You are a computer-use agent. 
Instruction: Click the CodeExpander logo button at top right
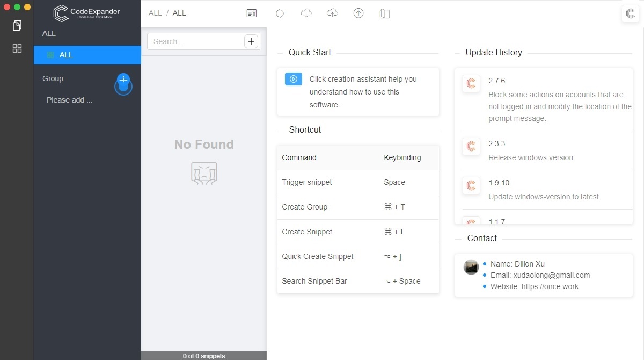(630, 13)
